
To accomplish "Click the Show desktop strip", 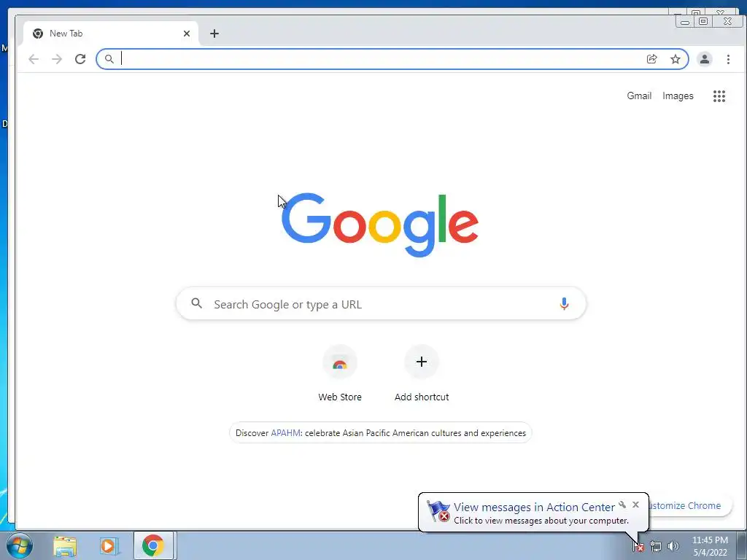I will (742, 545).
